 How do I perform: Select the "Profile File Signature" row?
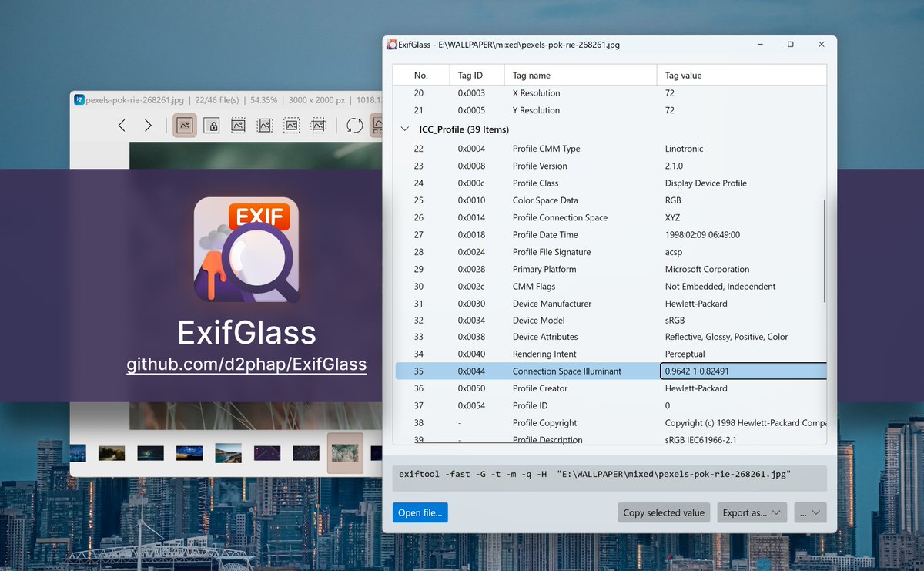(x=611, y=252)
